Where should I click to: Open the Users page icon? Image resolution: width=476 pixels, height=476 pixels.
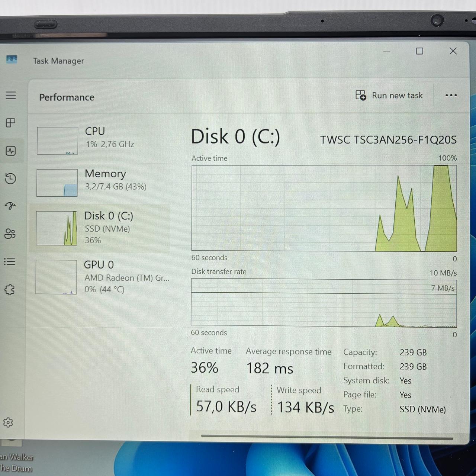[10, 234]
